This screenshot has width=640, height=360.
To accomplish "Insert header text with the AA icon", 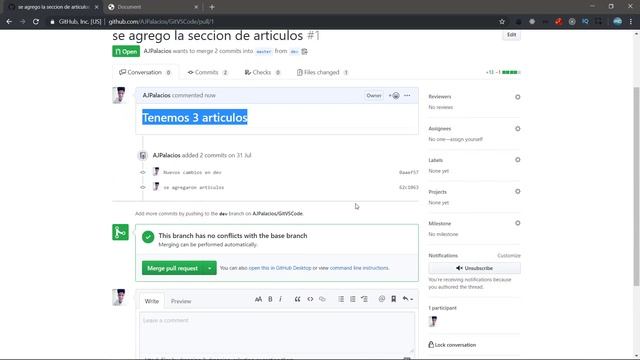I will [x=258, y=299].
